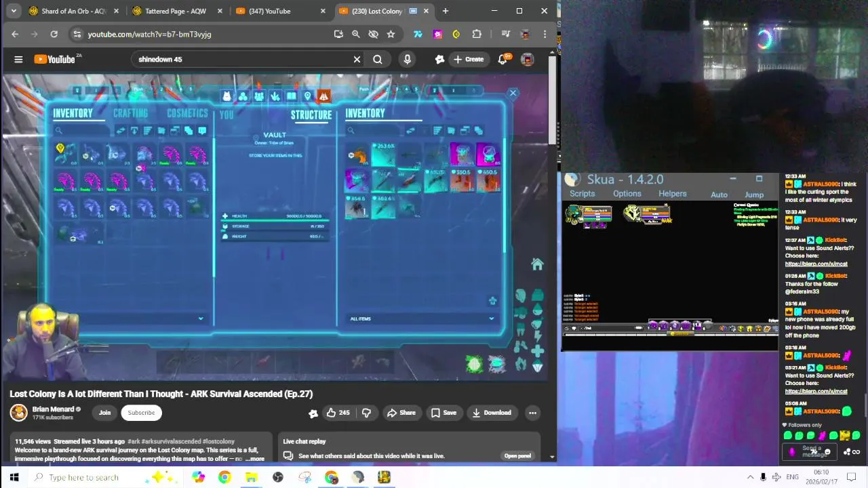Open Brian Menard channel avatar
The height and width of the screenshot is (488, 868).
coord(19,412)
